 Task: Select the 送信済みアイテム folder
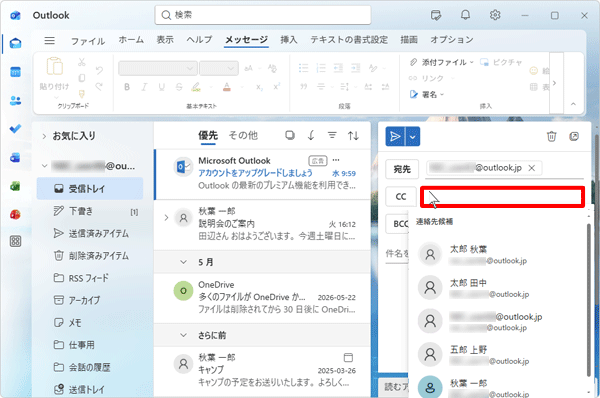pyautogui.click(x=90, y=233)
